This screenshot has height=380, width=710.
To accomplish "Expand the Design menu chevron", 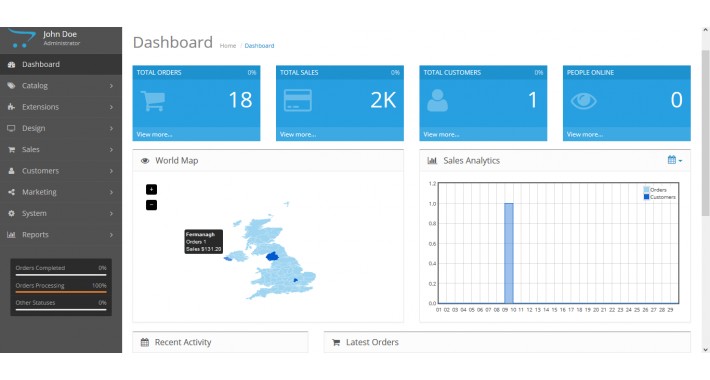I will [111, 128].
